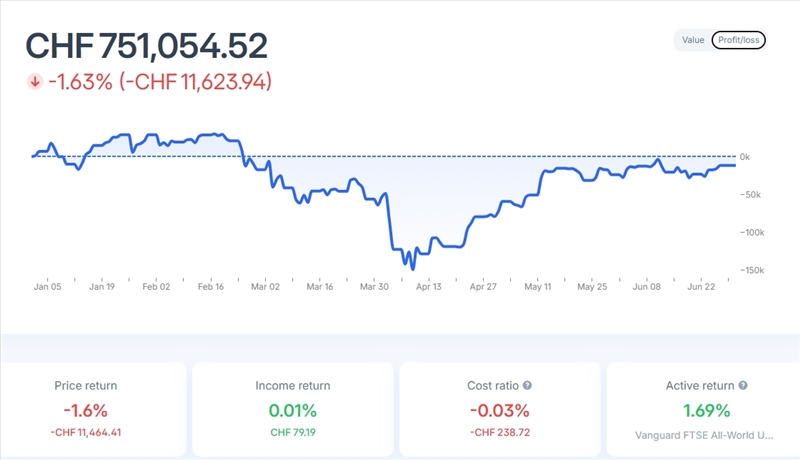The height and width of the screenshot is (460, 800).
Task: Switch chart to Value view
Action: click(x=692, y=41)
